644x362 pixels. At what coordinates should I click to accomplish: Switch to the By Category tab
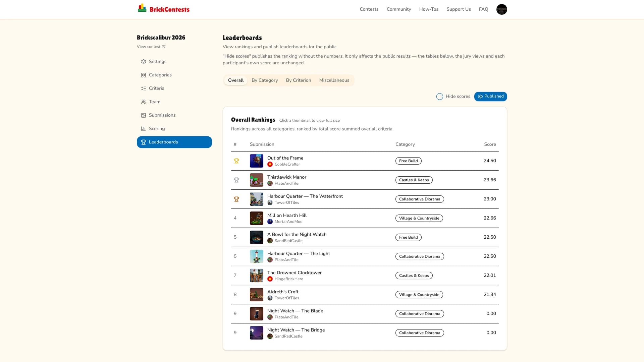(265, 80)
